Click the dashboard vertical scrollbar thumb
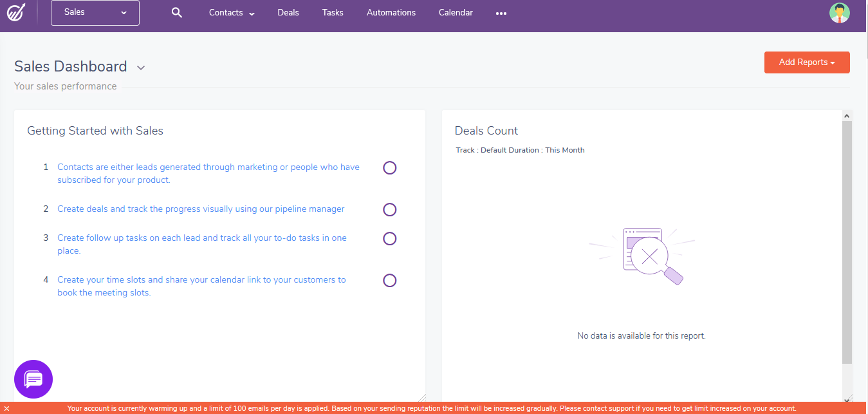 tap(847, 242)
